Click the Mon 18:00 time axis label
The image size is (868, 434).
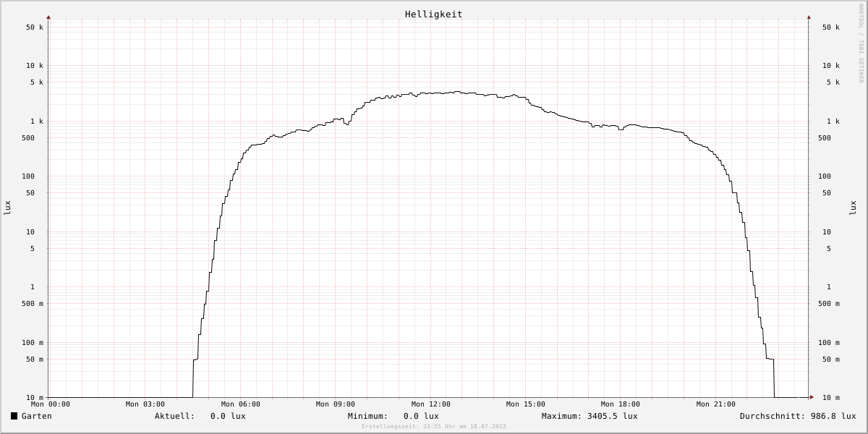(621, 404)
